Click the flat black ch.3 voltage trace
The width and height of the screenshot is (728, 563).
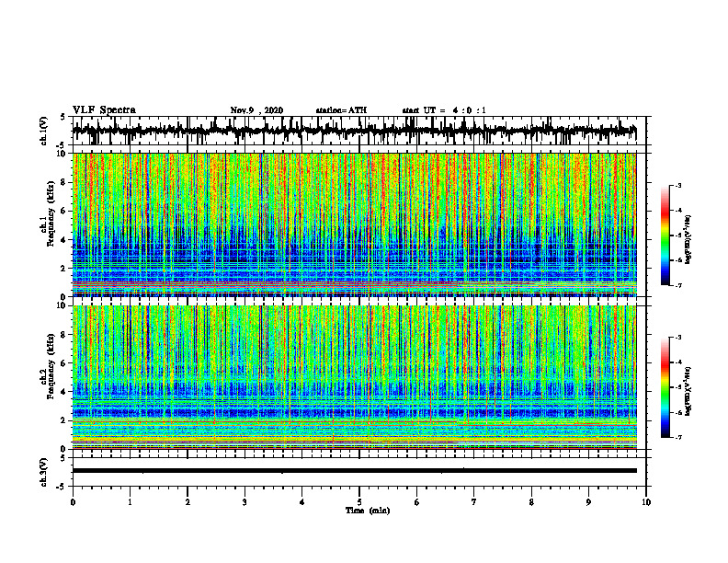click(355, 471)
